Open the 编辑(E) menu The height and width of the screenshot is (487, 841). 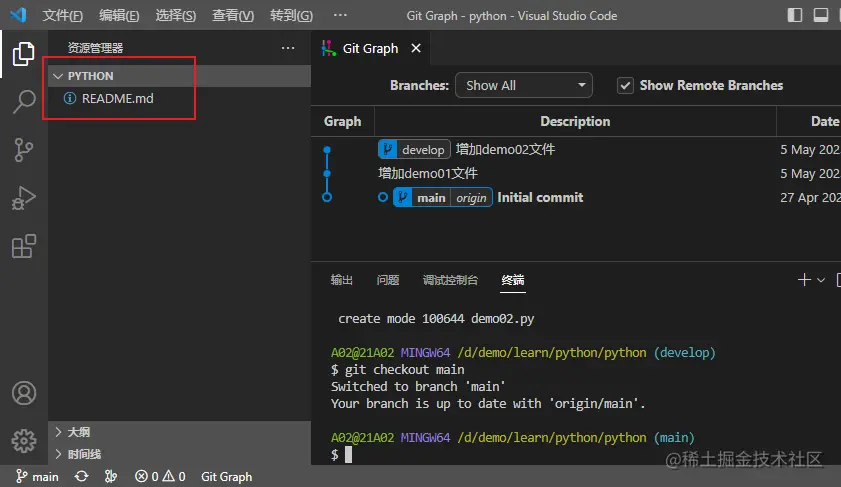point(119,16)
